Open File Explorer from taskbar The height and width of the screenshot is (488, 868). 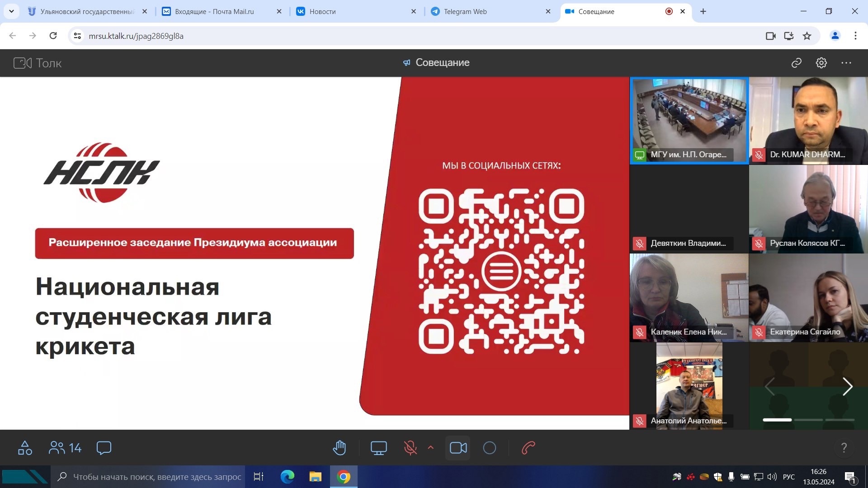coord(315,477)
